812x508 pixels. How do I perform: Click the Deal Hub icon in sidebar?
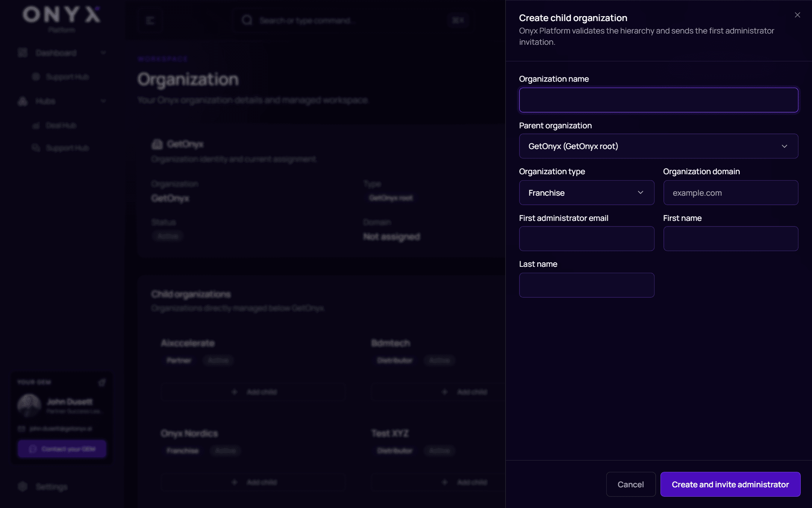click(x=36, y=125)
